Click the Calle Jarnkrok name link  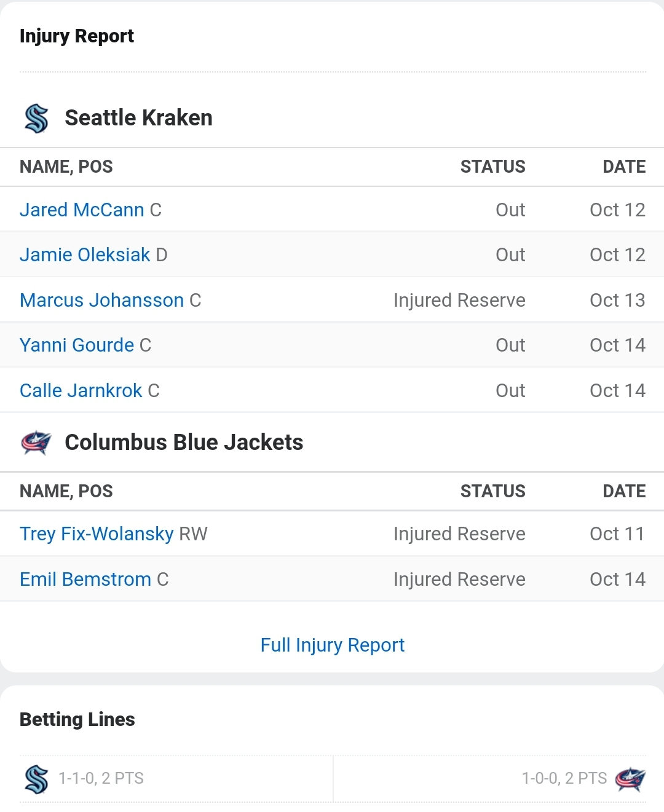coord(81,390)
